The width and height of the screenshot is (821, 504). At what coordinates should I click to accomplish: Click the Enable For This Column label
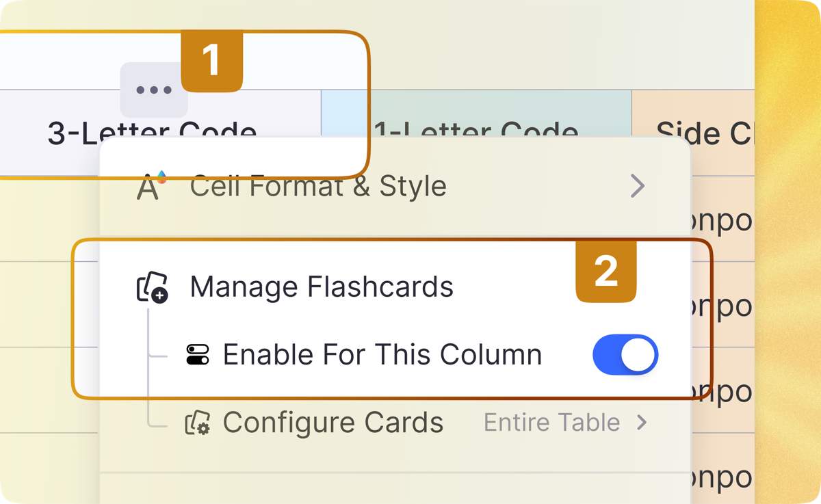click(x=382, y=355)
